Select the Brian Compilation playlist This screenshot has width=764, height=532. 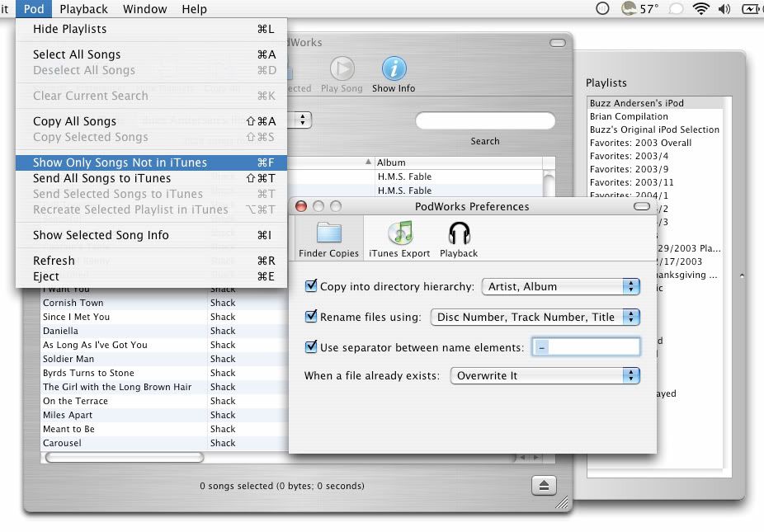pyautogui.click(x=654, y=116)
